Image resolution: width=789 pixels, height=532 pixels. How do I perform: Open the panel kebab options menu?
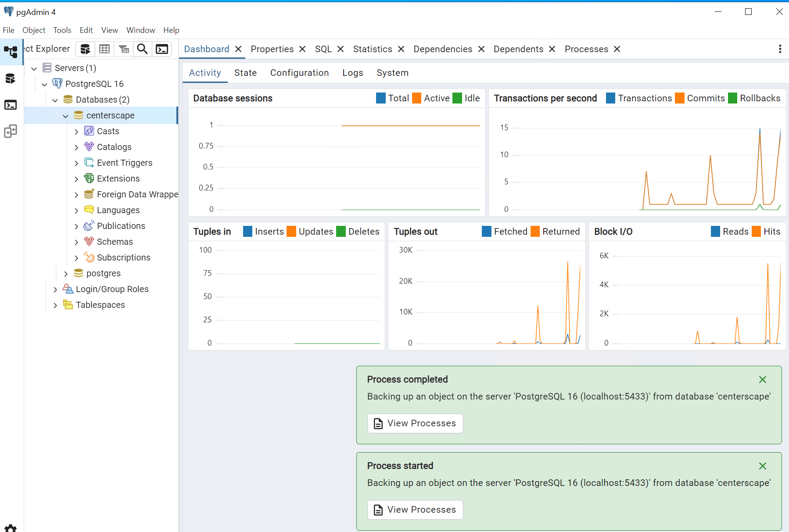[x=780, y=49]
